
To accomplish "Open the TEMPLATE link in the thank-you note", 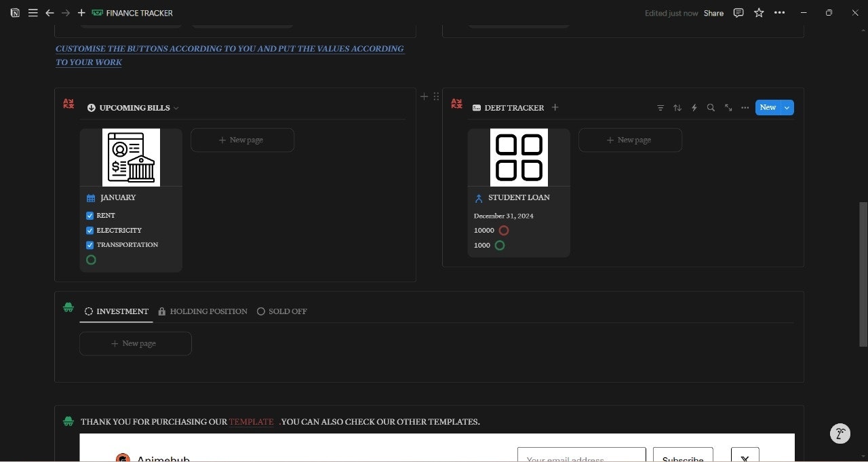I will (251, 421).
